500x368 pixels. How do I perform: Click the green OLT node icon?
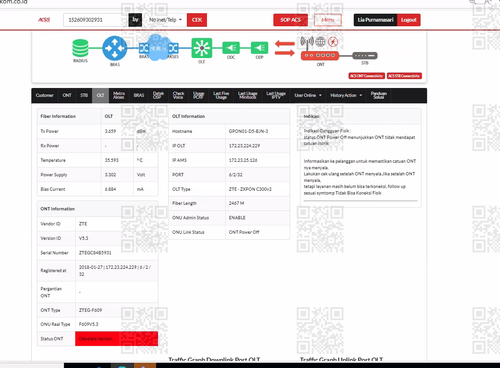[x=202, y=48]
